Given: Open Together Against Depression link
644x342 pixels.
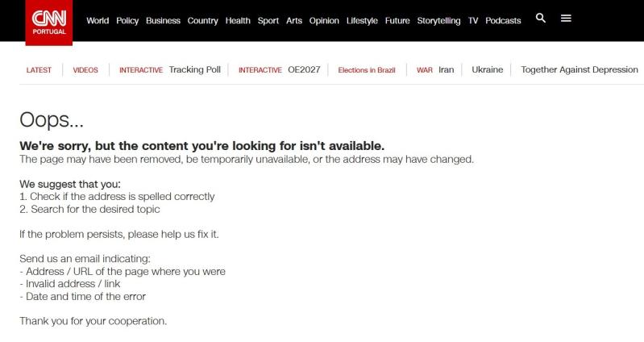Looking at the screenshot, I should click(580, 70).
